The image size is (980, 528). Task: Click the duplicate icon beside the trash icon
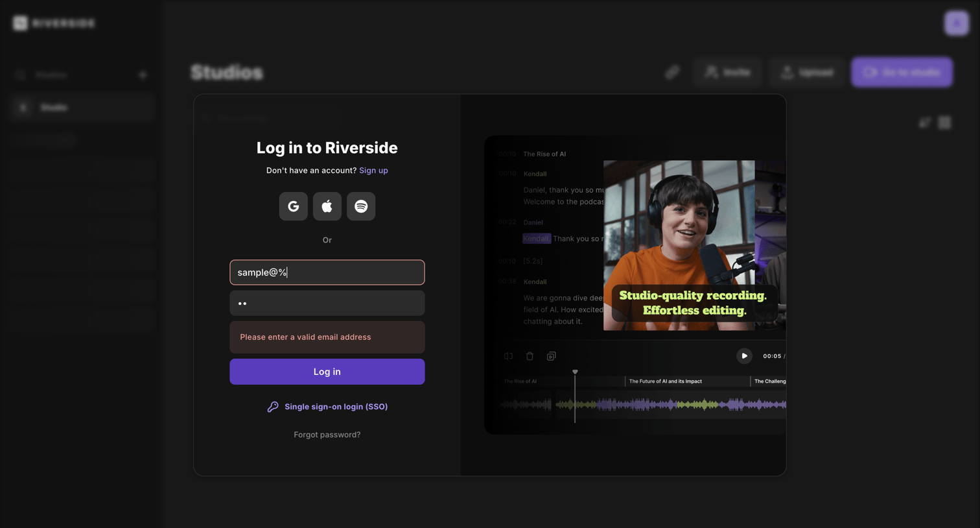(x=551, y=356)
